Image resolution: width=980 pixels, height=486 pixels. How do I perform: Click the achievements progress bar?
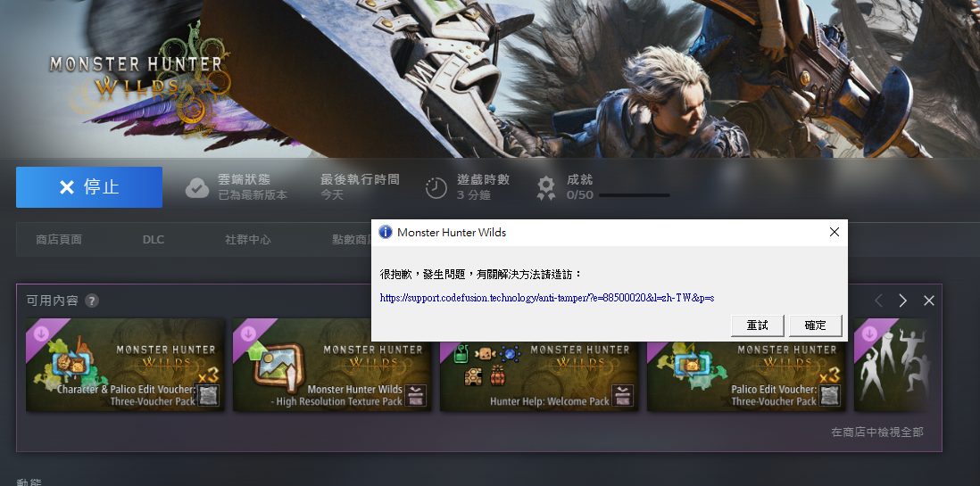[x=635, y=195]
